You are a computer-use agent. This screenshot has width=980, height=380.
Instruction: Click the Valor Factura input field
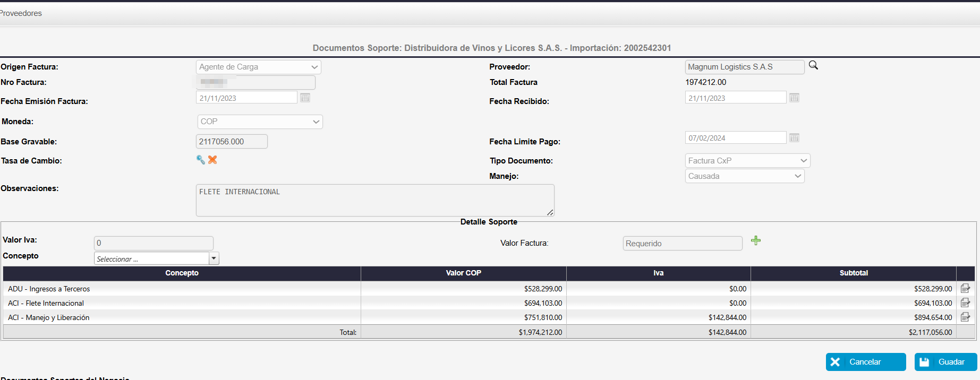click(682, 244)
